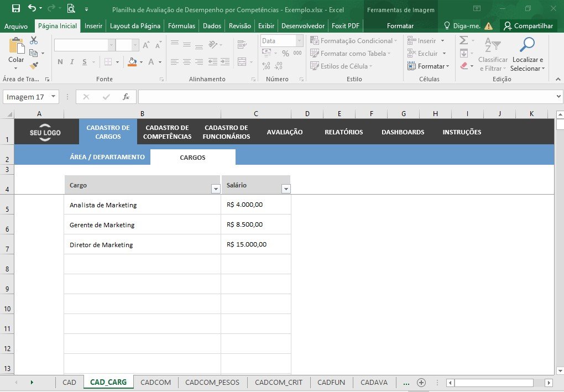This screenshot has height=392, width=564.
Task: Click the Save icon in quick access toolbar
Action: [16, 9]
